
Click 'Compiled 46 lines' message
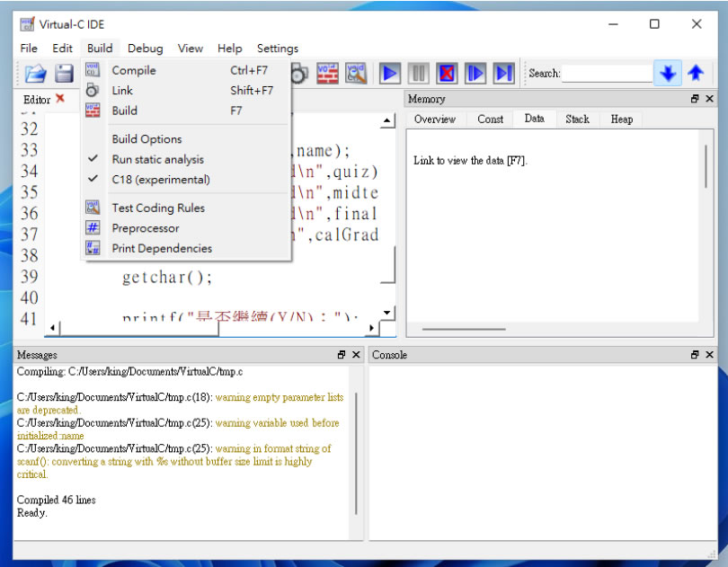57,500
